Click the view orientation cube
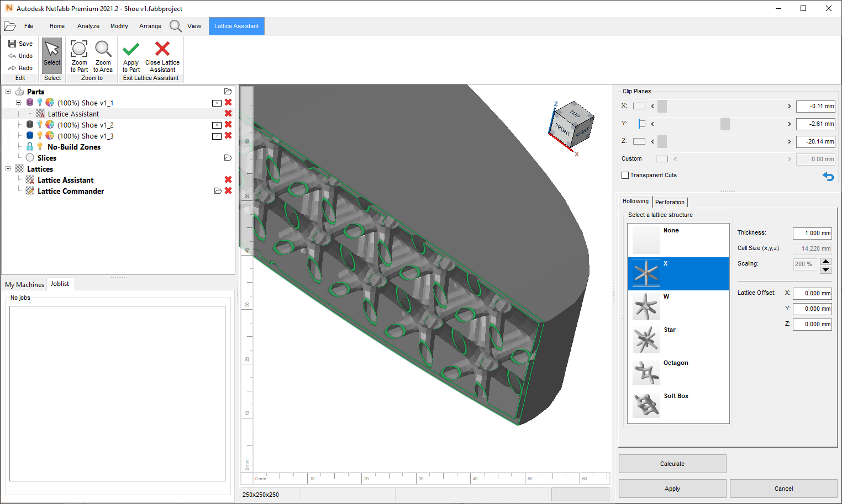Screen dimensions: 842x504 (x=571, y=124)
